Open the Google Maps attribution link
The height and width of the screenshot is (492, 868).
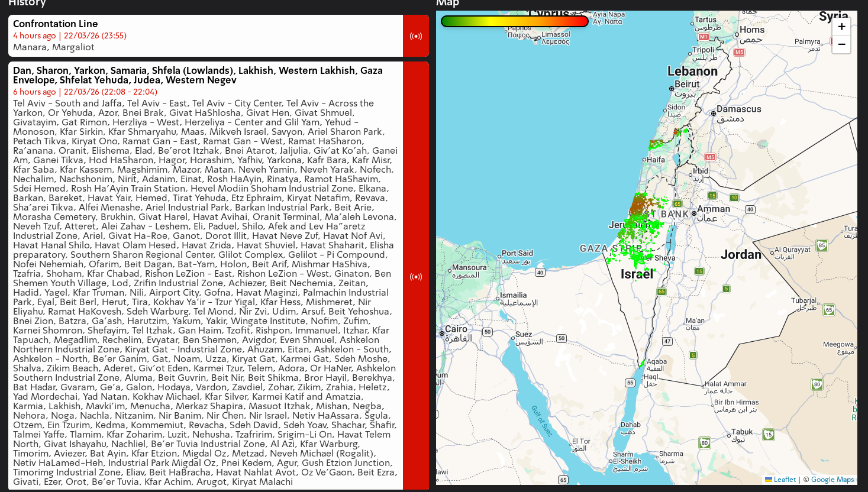coord(832,480)
